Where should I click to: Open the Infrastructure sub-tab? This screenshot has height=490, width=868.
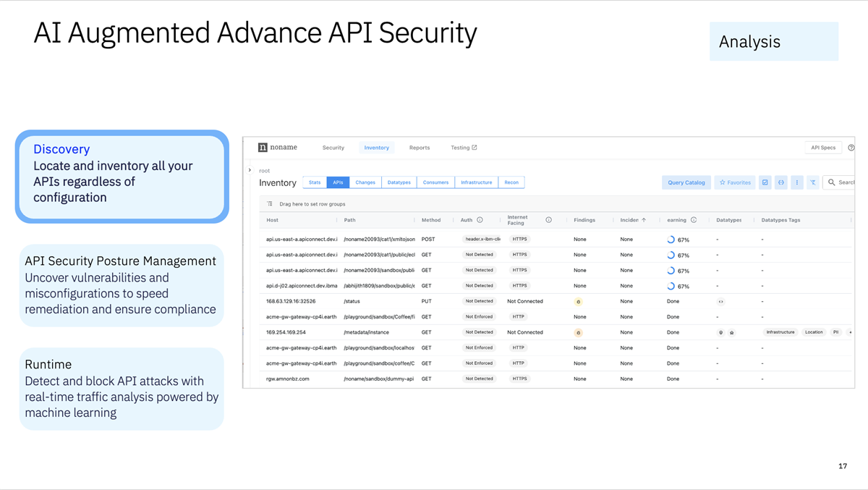[x=477, y=182]
